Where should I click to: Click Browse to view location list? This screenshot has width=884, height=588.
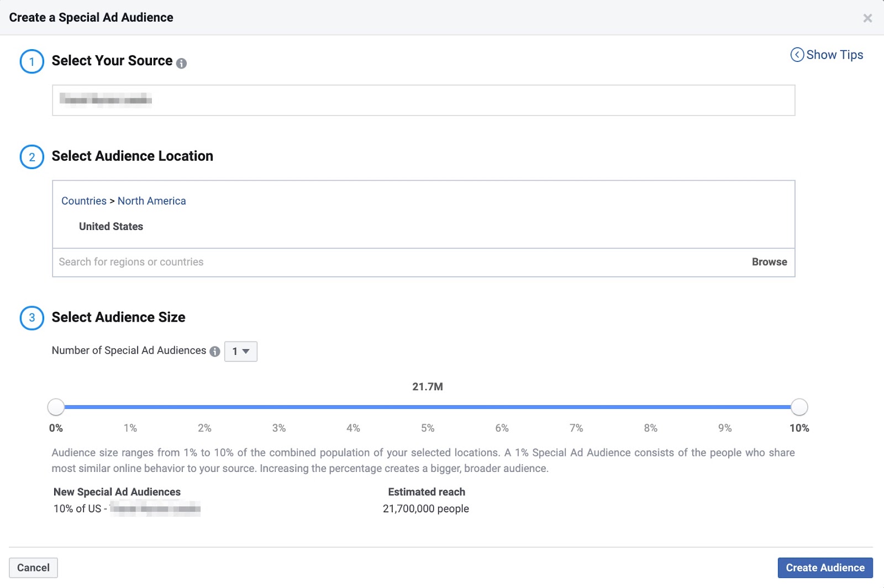click(x=769, y=262)
